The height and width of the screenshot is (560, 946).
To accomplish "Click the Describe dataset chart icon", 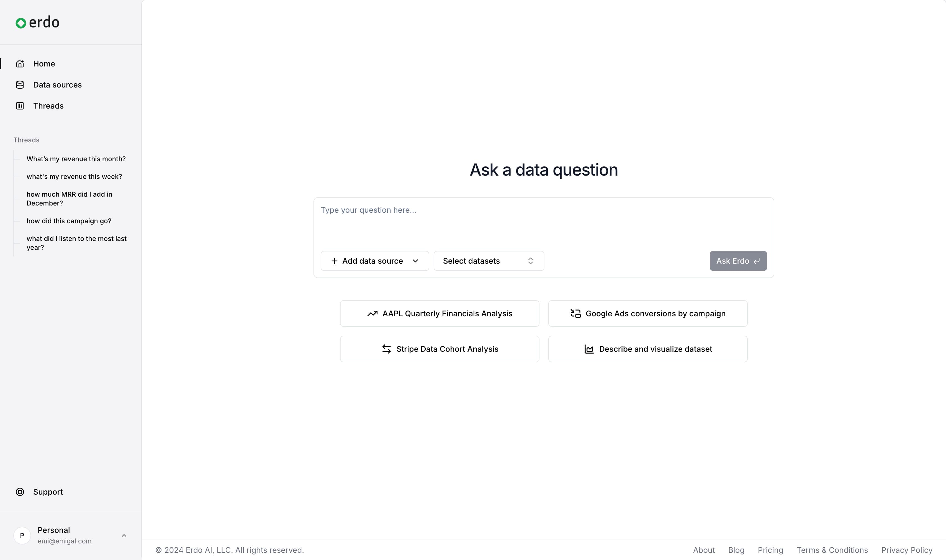I will (x=589, y=349).
